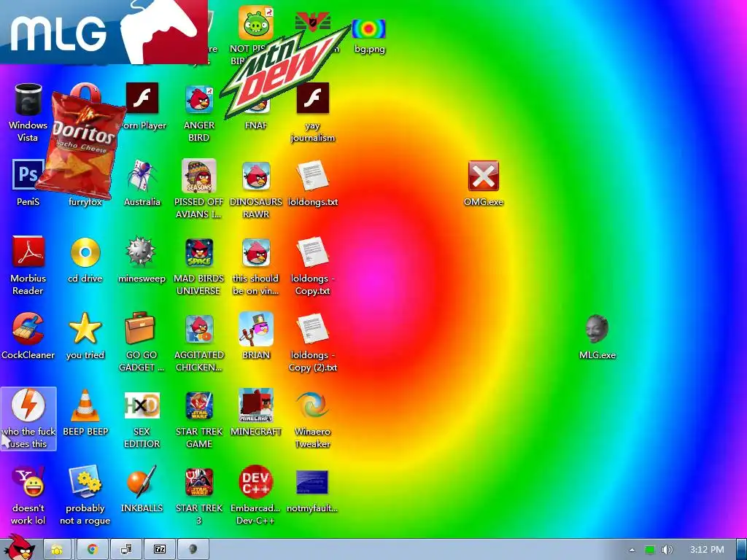This screenshot has width=747, height=560.
Task: Open the 'loldongs - Copy.txt' file
Action: [312, 252]
